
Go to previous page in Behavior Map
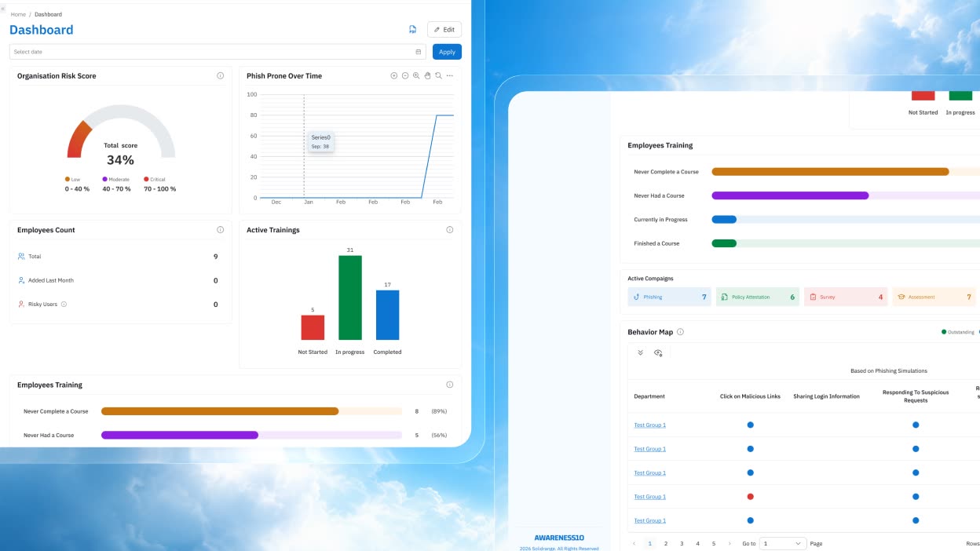click(634, 543)
